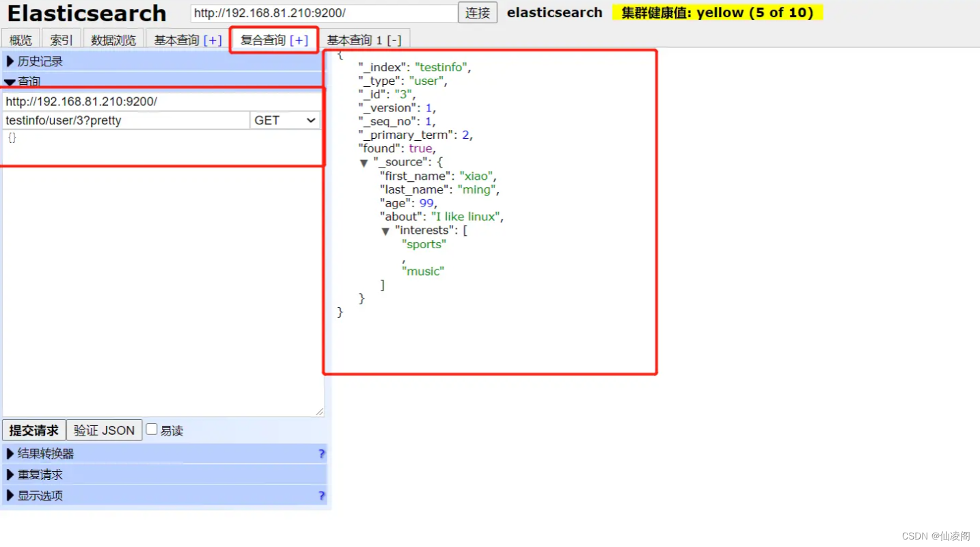Click the minus icon on 基本查询 1 tab
The height and width of the screenshot is (547, 980).
point(394,40)
